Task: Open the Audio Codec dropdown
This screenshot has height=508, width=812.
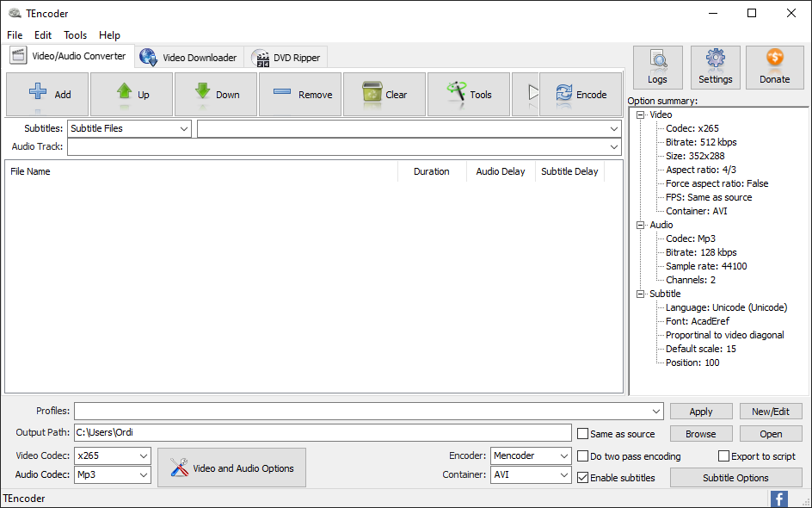Action: [x=113, y=474]
